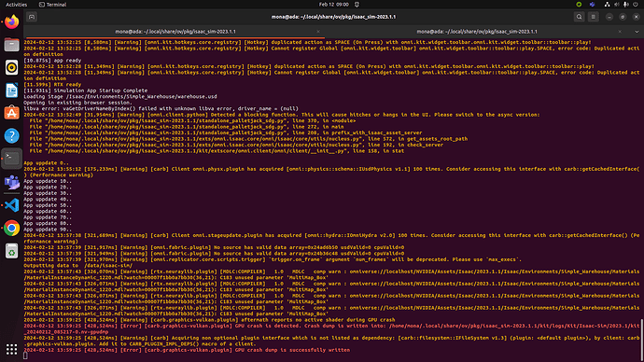Open the Help icon in dock
Screen dimensions: 644x362
coord(11,136)
